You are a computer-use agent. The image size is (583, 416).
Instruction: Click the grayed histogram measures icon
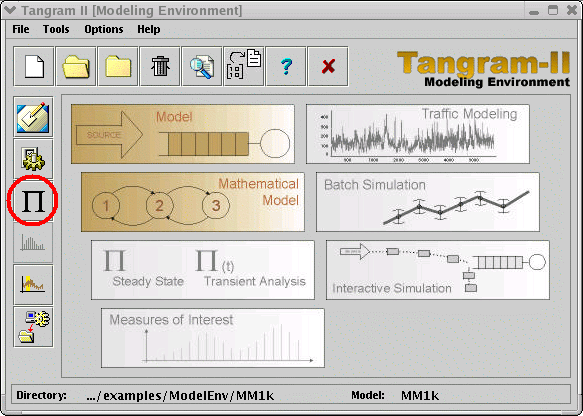(33, 243)
